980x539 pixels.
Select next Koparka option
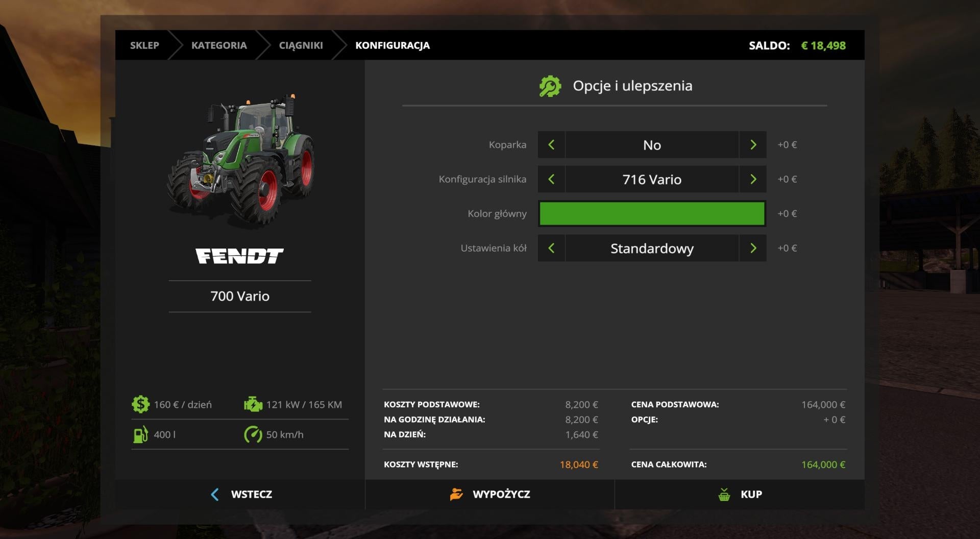pyautogui.click(x=753, y=145)
